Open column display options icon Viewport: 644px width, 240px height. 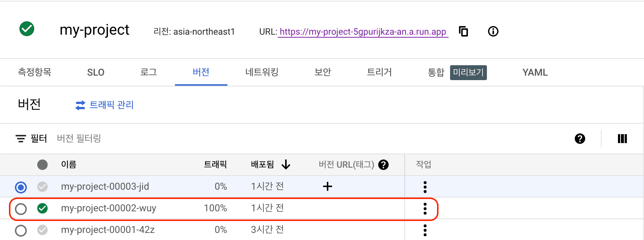pos(622,139)
